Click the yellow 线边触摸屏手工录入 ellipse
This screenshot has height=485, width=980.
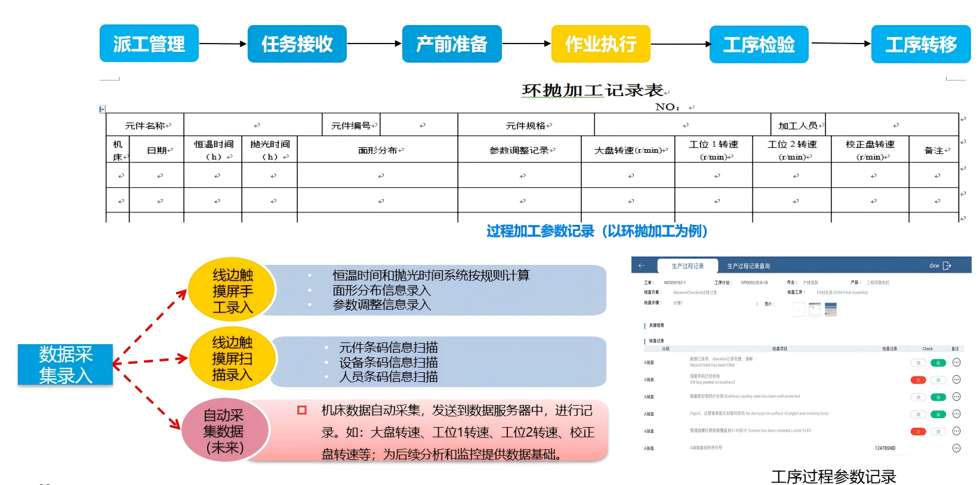(232, 291)
